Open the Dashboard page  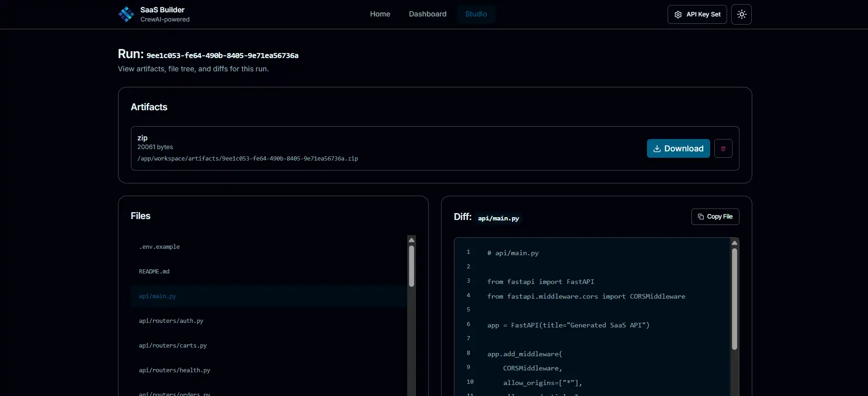point(427,14)
